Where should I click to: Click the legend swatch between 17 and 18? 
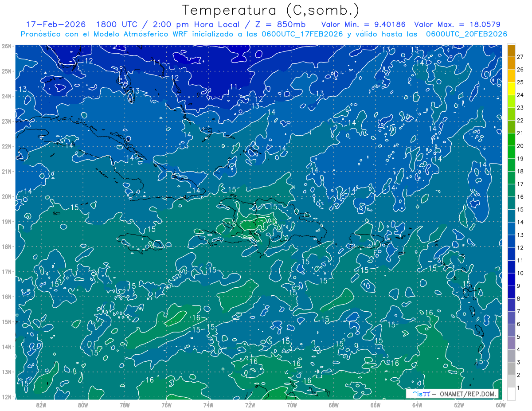pyautogui.click(x=511, y=178)
